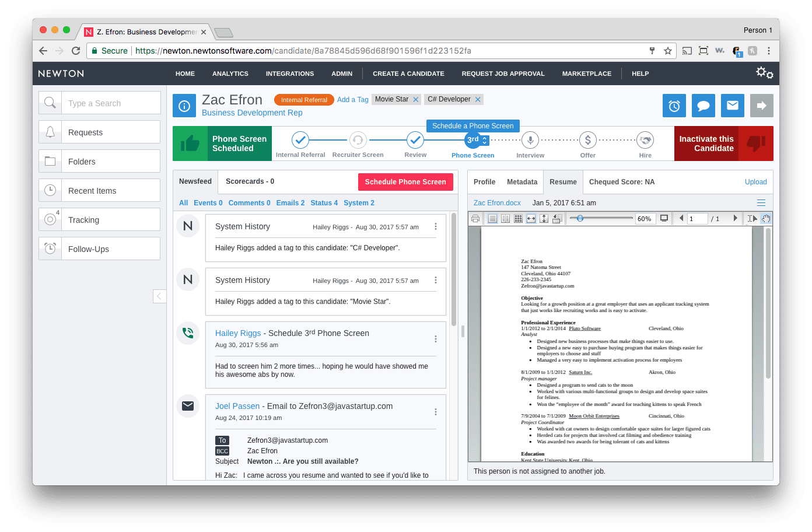
Task: Open the print dialog for the resume
Action: click(477, 218)
